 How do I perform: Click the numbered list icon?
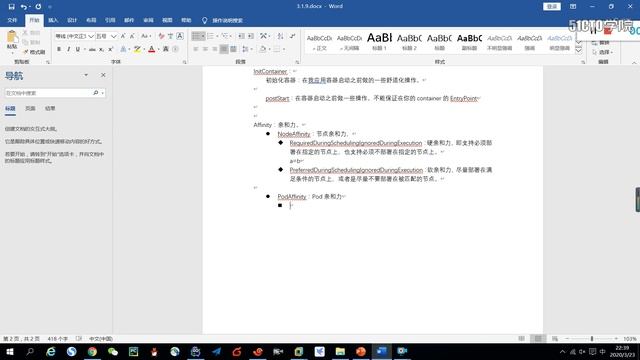click(211, 36)
